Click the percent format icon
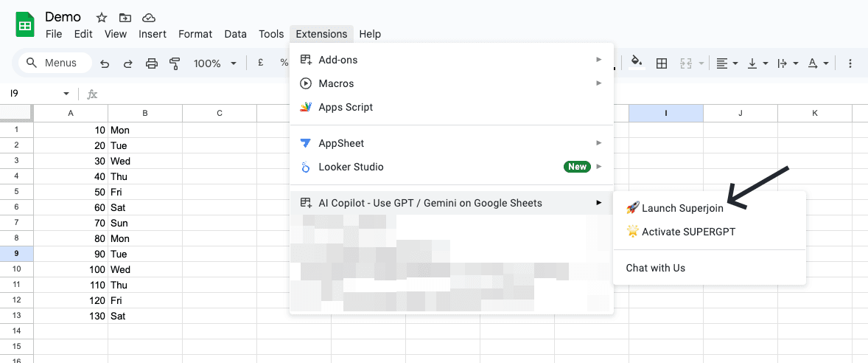Screen dimensions: 868x363 284,63
